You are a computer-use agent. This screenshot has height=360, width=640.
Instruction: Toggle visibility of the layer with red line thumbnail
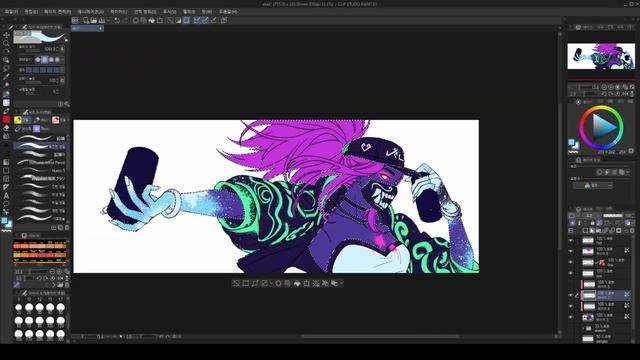click(571, 262)
